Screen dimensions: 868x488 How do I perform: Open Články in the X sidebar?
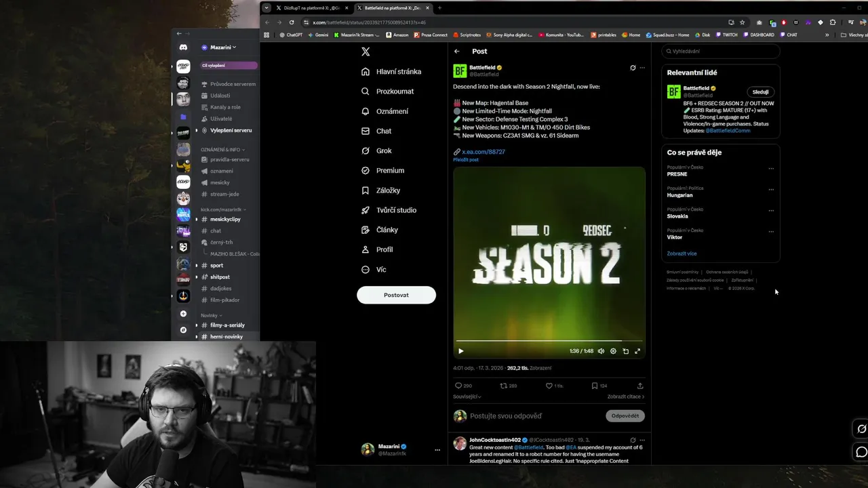click(x=380, y=230)
